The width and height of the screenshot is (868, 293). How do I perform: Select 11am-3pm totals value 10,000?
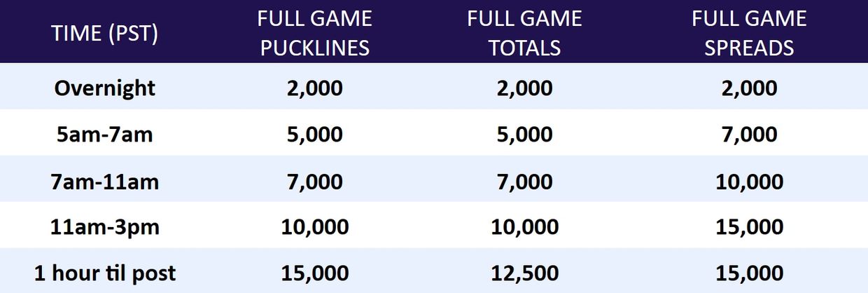tap(524, 227)
